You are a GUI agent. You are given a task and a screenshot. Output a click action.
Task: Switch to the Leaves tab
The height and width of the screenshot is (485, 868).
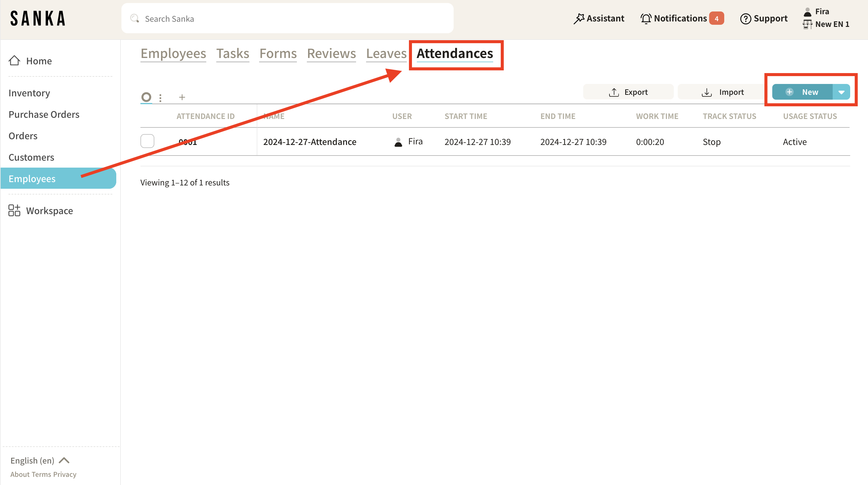386,53
